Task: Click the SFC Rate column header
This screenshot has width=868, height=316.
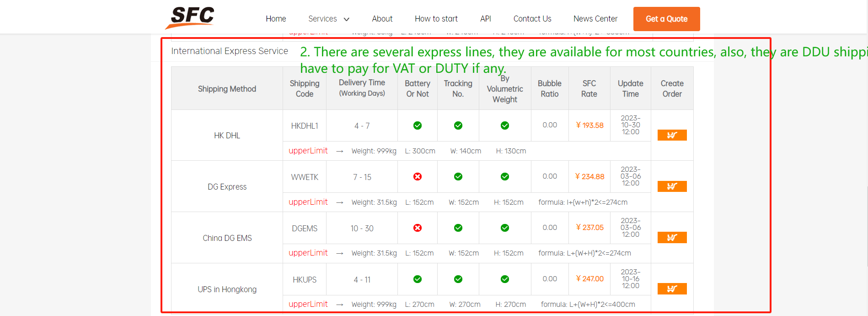Action: tap(589, 88)
